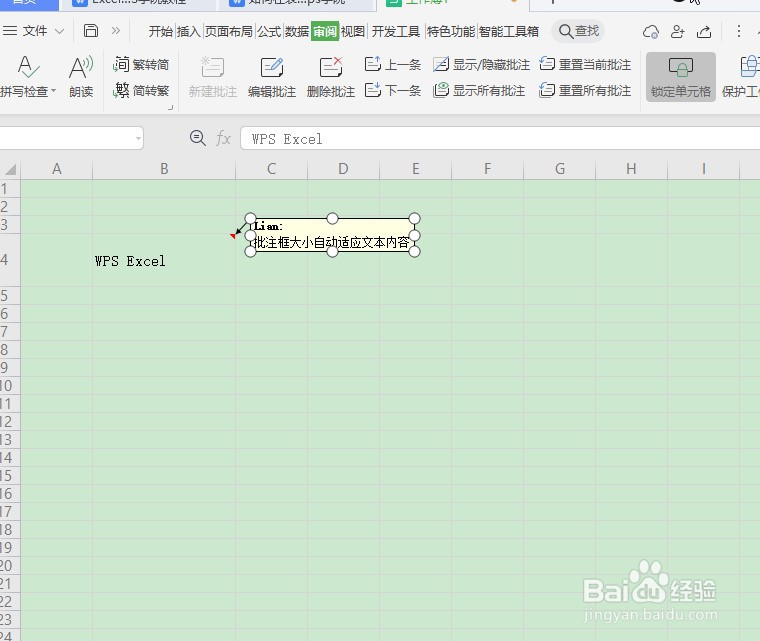This screenshot has height=641, width=760.
Task: Click 重置所有批注
Action: coord(585,91)
